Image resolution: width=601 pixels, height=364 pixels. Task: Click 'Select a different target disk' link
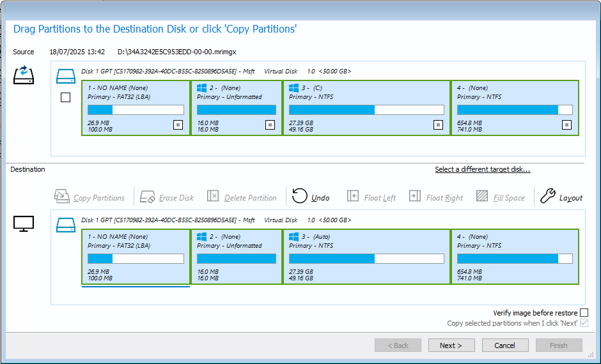[x=483, y=169]
